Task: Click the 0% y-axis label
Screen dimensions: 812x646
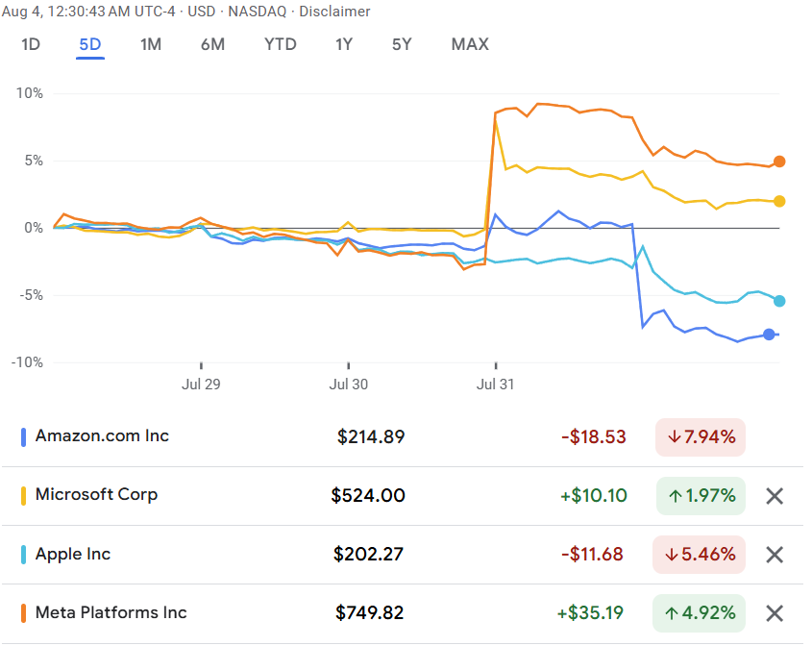Action: 34,228
